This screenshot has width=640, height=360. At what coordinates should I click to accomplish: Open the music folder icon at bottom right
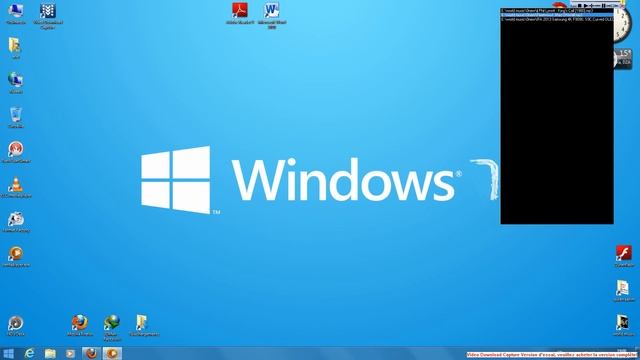click(x=624, y=325)
